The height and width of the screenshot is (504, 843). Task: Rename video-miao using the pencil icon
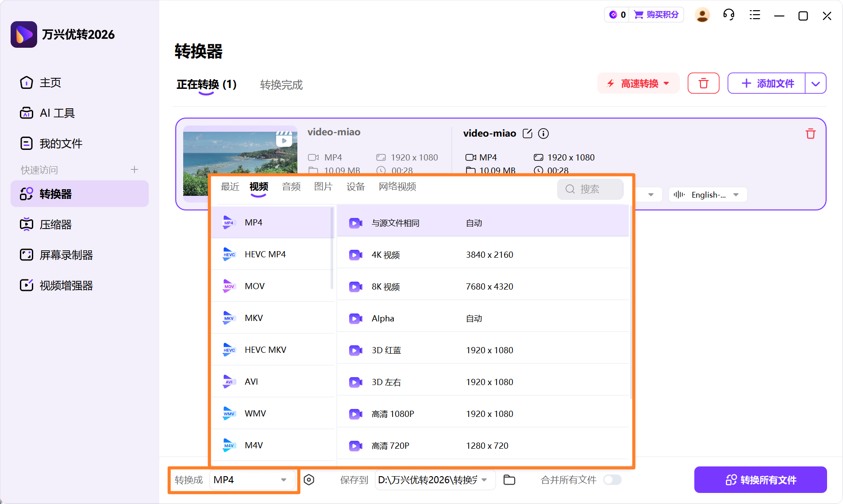527,133
